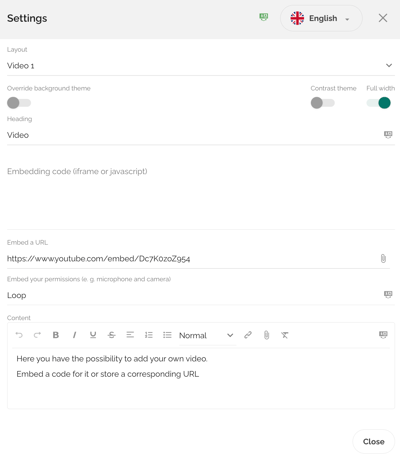Viewport: 400px width, 465px height.
Task: Click the redo icon in Content editor
Action: tap(37, 335)
